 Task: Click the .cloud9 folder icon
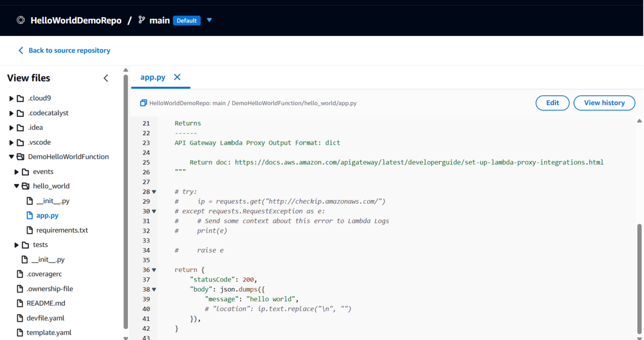(x=20, y=99)
